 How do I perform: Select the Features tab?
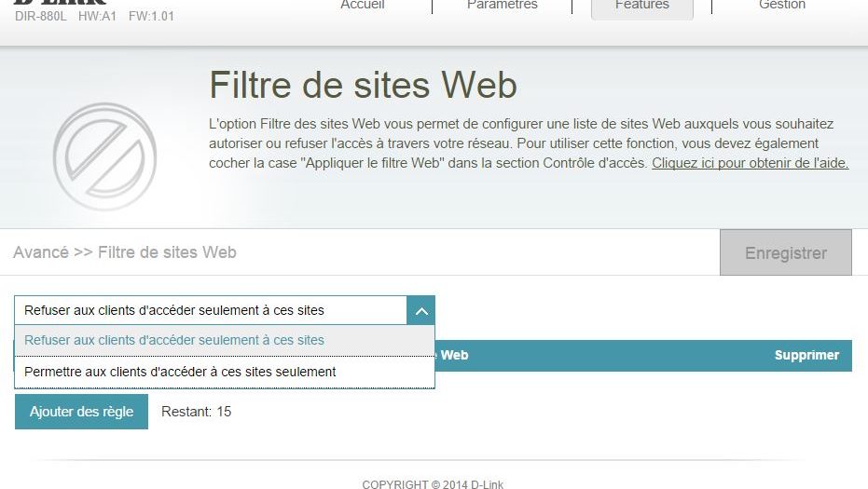(641, 7)
